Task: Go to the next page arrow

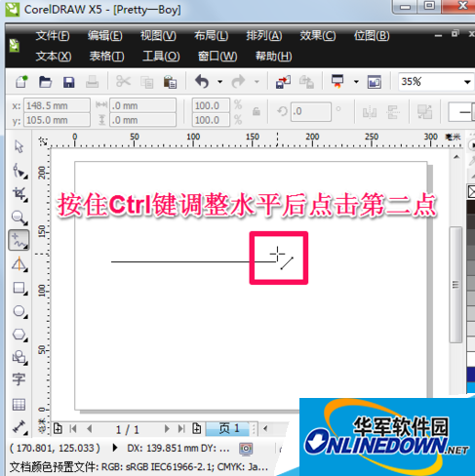Action: coord(167,429)
